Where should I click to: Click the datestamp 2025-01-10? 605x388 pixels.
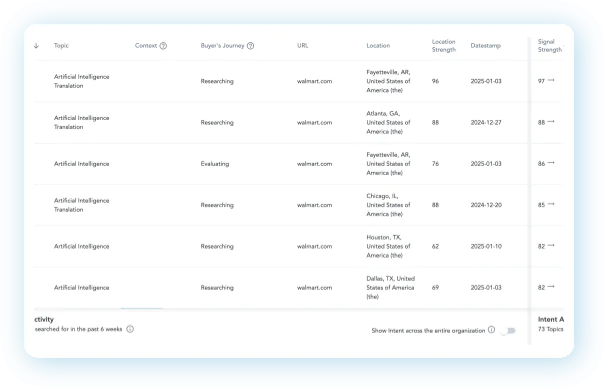click(486, 246)
